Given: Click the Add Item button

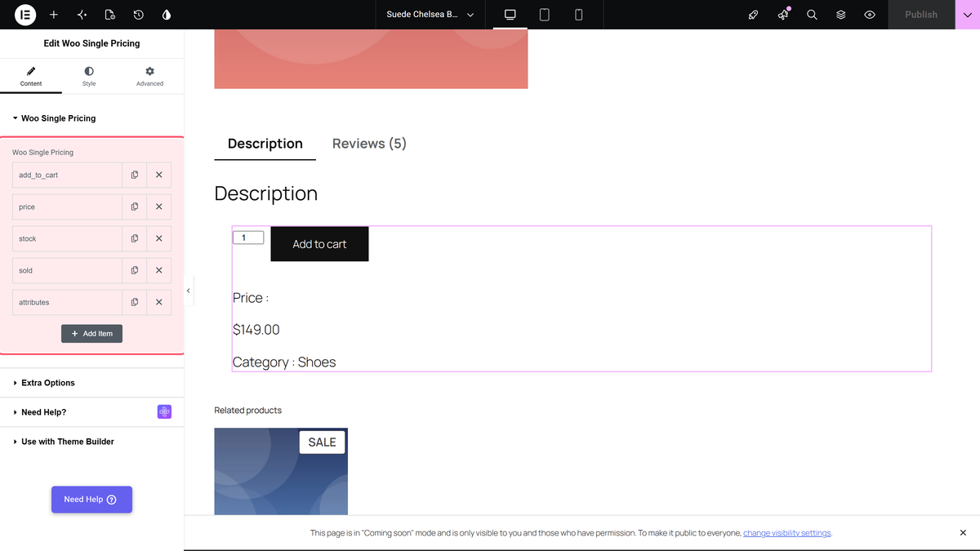Looking at the screenshot, I should tap(91, 334).
